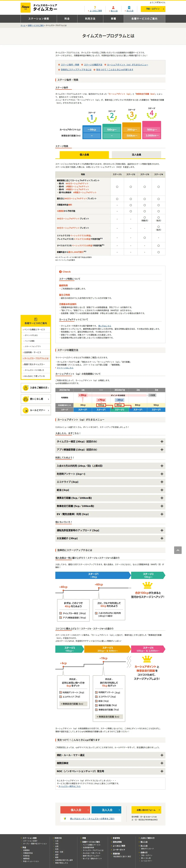Expand 運転免許証更新時のアップロード [5cp] accordion
Viewport: 186px width, 868px height.
click(x=110, y=530)
